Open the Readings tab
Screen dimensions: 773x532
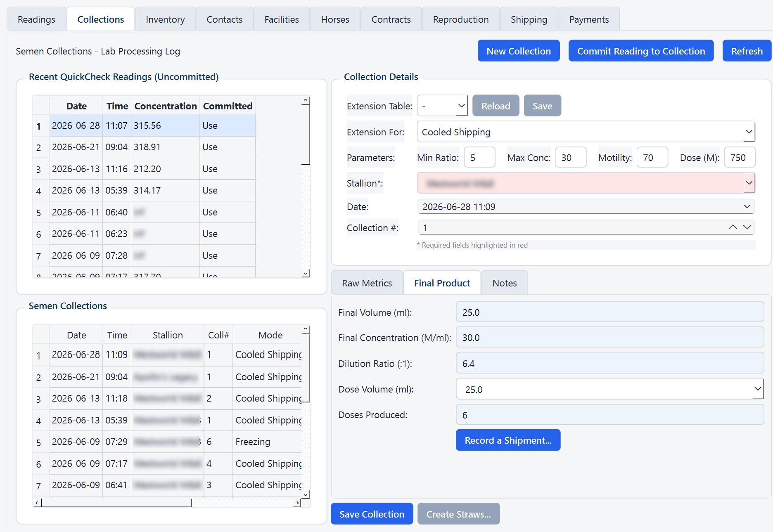(36, 19)
